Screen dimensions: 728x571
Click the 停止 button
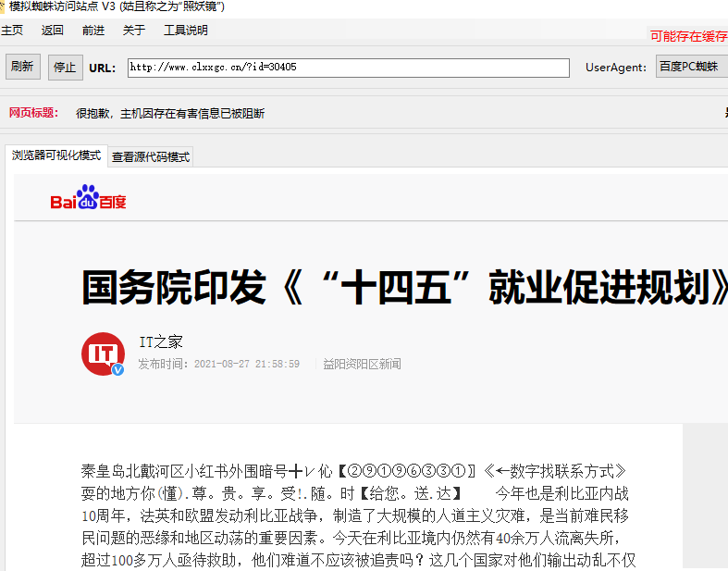pyautogui.click(x=66, y=68)
